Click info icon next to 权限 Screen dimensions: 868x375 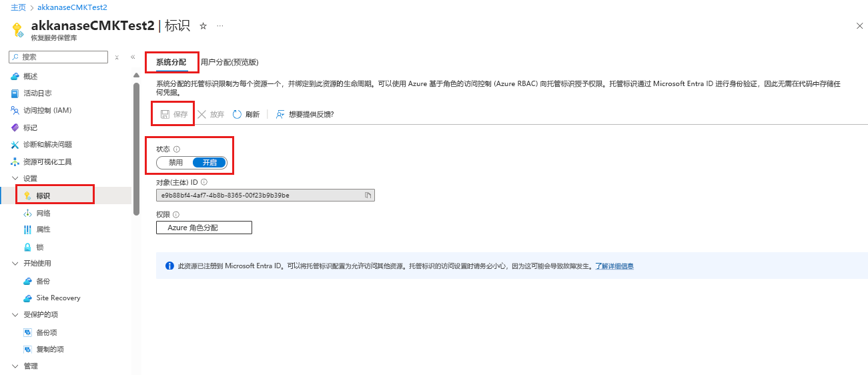(176, 214)
